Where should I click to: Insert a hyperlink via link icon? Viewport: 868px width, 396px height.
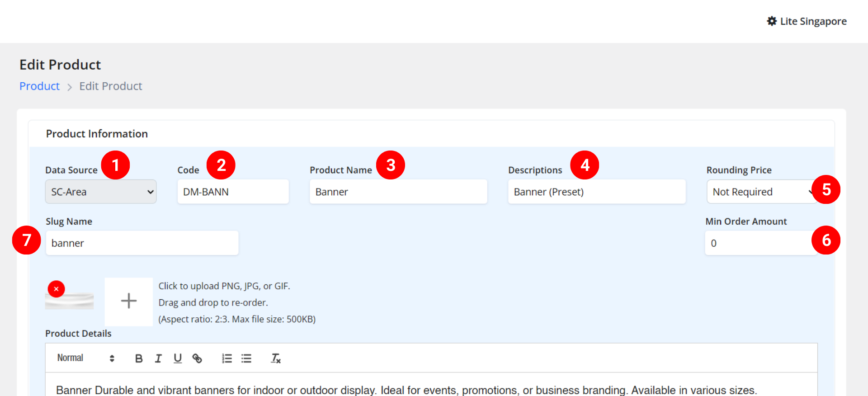[x=197, y=358]
